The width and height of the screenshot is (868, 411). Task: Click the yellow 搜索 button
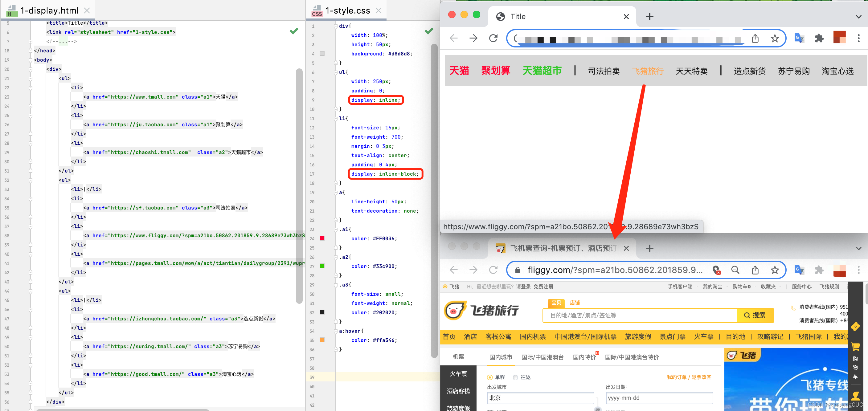point(755,315)
